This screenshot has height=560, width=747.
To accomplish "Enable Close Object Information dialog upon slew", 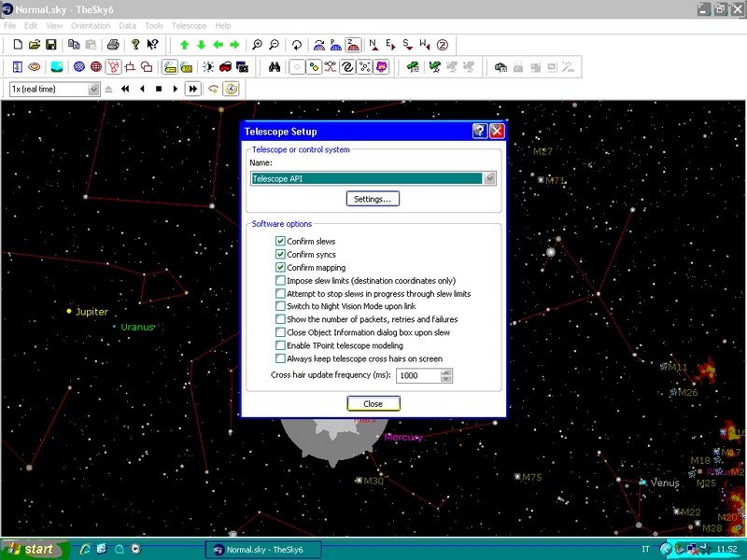I will click(280, 332).
